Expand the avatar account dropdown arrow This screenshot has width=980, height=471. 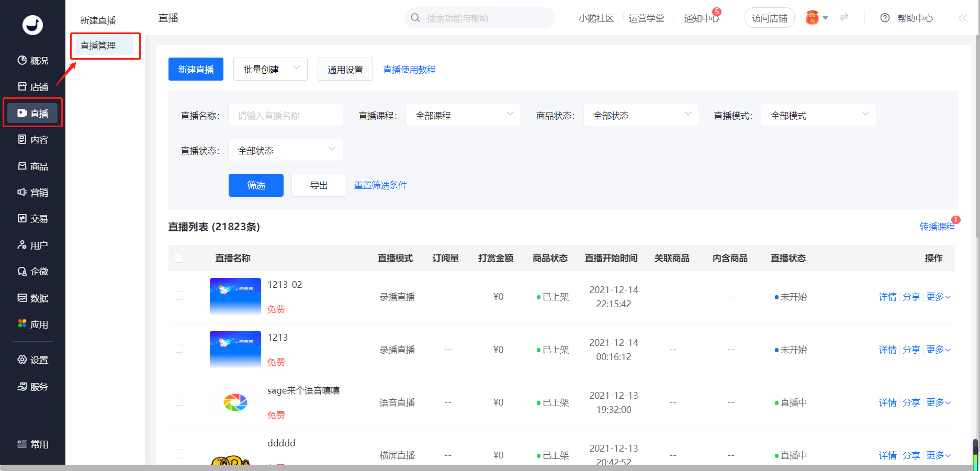point(826,18)
